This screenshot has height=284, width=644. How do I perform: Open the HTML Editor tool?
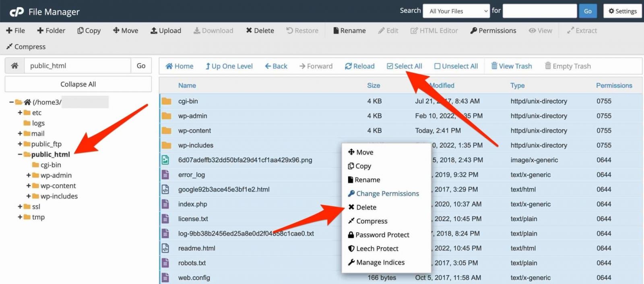point(434,31)
